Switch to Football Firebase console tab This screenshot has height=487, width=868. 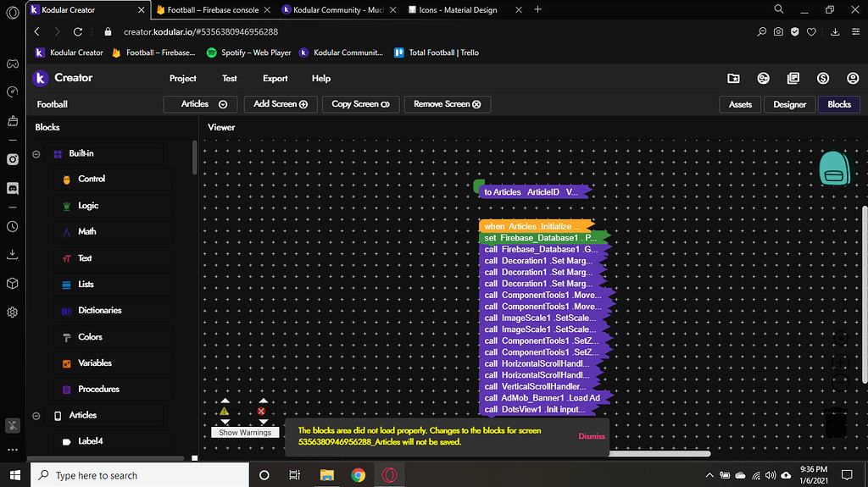[x=214, y=10]
